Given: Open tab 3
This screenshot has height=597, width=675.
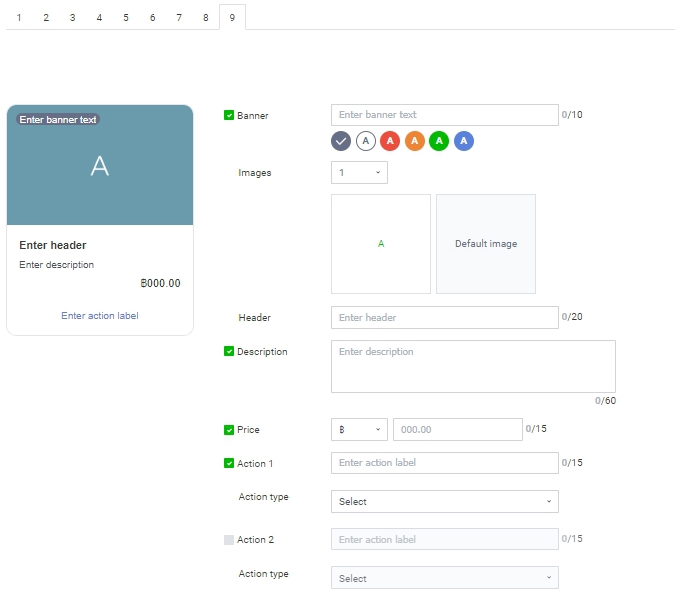Looking at the screenshot, I should pos(72,18).
